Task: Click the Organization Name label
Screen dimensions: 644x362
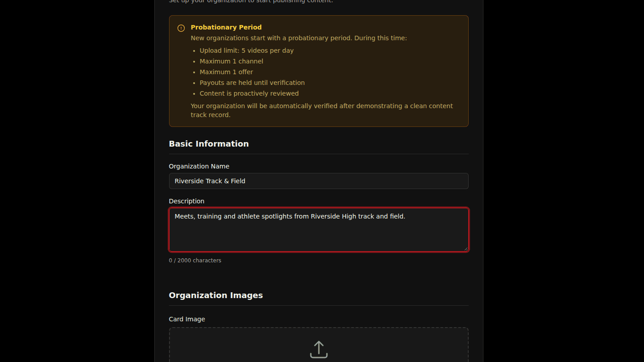Action: click(199, 166)
